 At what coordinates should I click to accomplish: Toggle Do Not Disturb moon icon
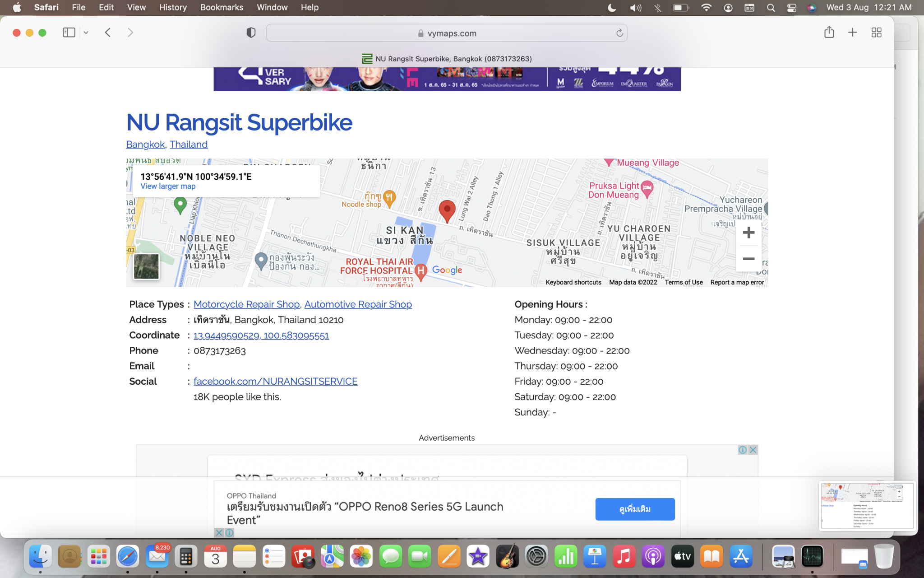(x=612, y=7)
